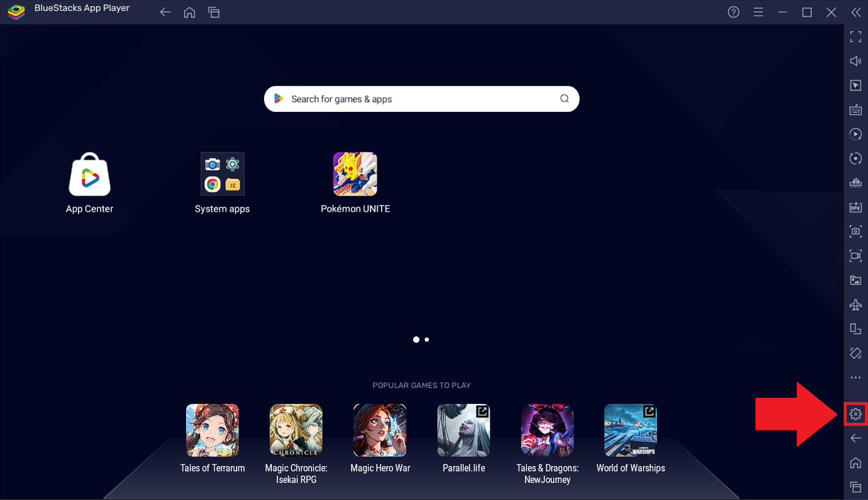Click Google Play icon in search bar
Screen dimensions: 868x500
point(279,99)
